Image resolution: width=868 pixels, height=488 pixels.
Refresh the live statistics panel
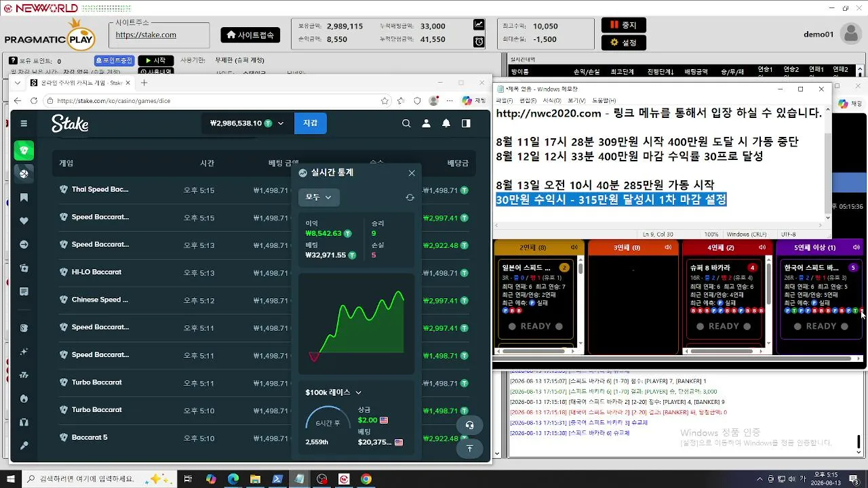pyautogui.click(x=410, y=197)
